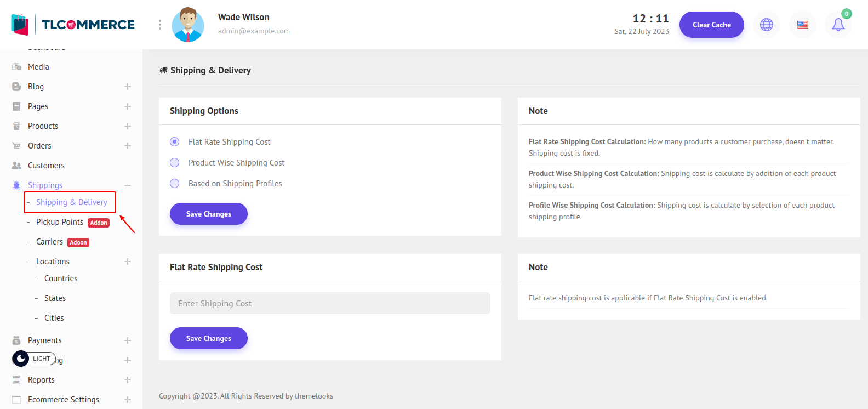868x409 pixels.
Task: Click the Customers sidebar icon
Action: [x=16, y=166]
